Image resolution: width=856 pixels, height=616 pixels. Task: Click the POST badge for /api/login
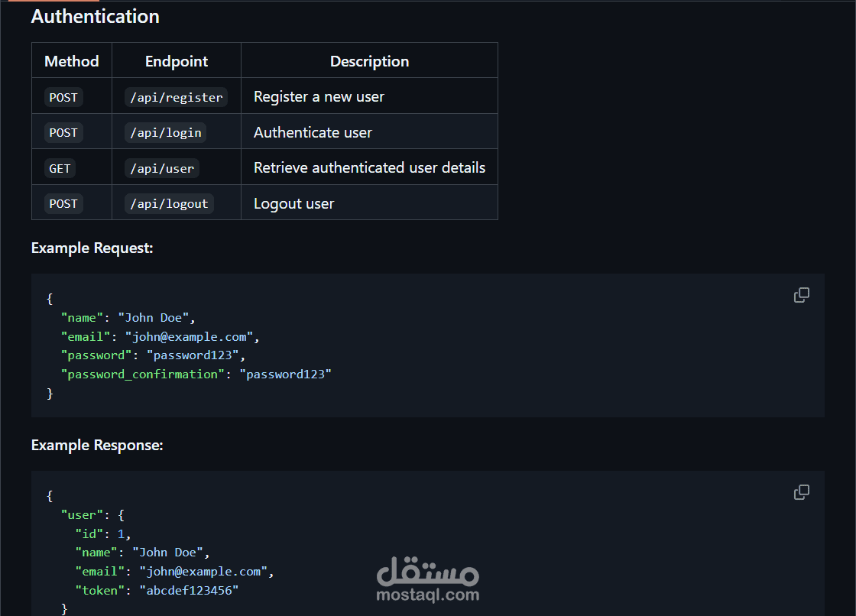pos(63,132)
